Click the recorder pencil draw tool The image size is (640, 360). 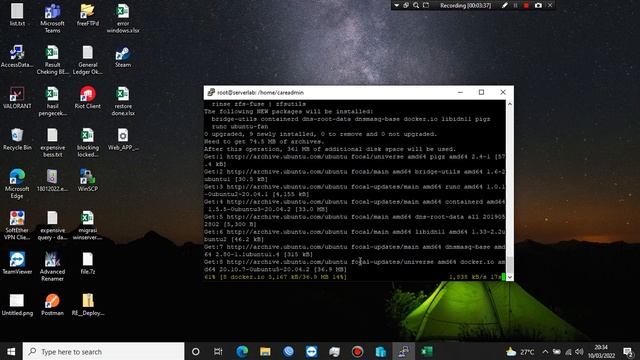(x=505, y=5)
